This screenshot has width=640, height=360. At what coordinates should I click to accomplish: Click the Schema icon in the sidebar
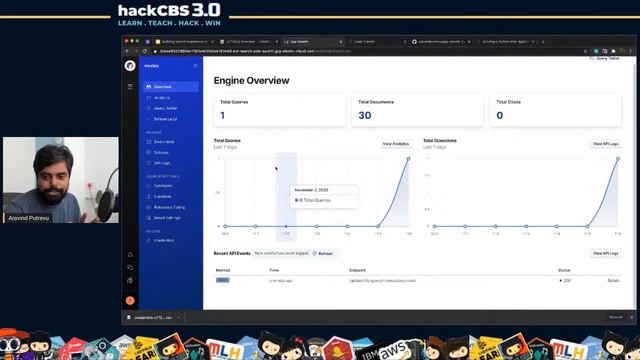click(x=149, y=152)
